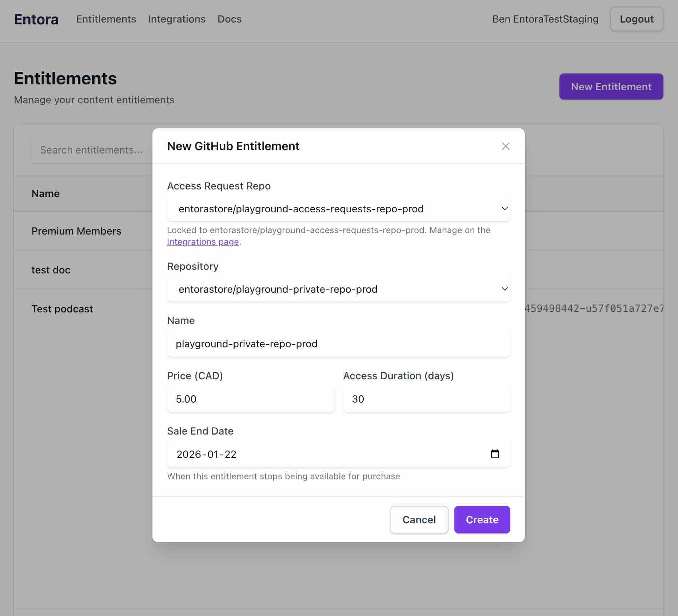Image resolution: width=678 pixels, height=616 pixels.
Task: Click the New Entitlement button
Action: (x=611, y=87)
